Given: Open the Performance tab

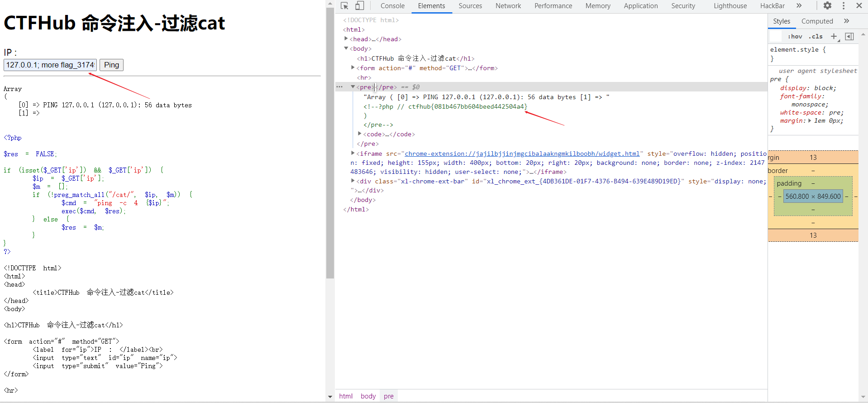Looking at the screenshot, I should click(553, 6).
